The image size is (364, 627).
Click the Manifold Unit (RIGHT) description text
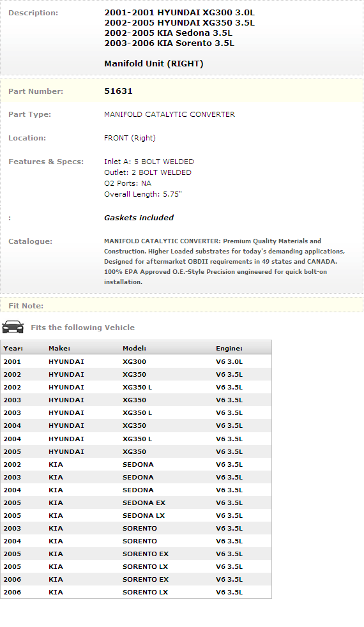(x=154, y=64)
